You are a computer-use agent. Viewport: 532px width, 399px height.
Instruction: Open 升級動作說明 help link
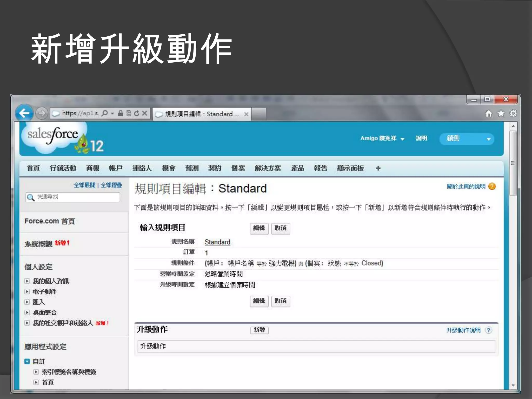click(464, 330)
